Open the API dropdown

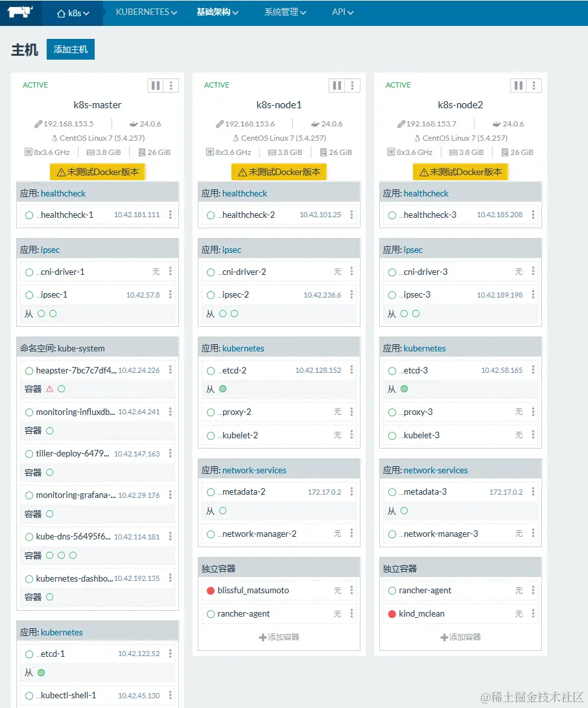(342, 11)
